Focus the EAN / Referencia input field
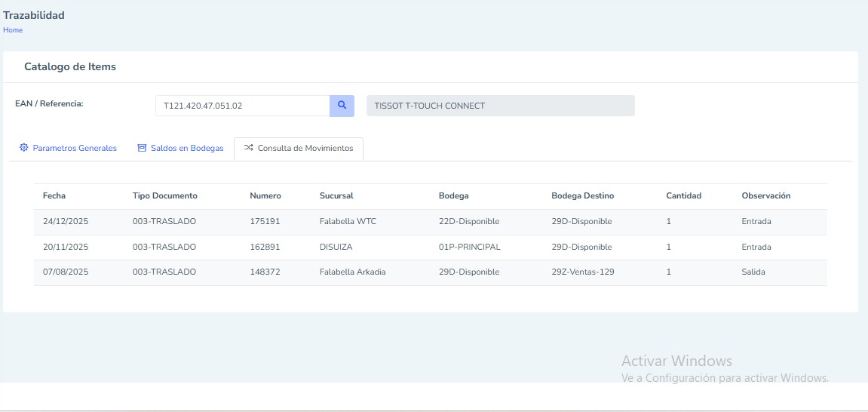Image resolution: width=868 pixels, height=412 pixels. (x=241, y=106)
